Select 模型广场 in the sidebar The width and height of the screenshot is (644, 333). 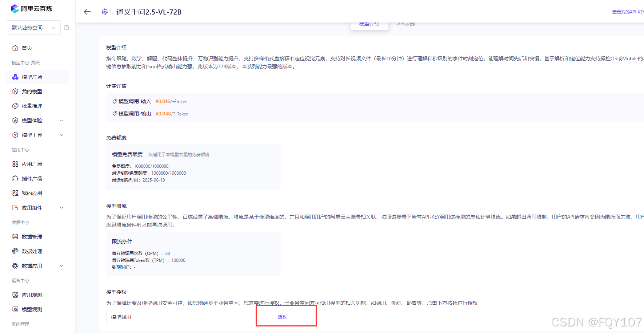pyautogui.click(x=37, y=77)
